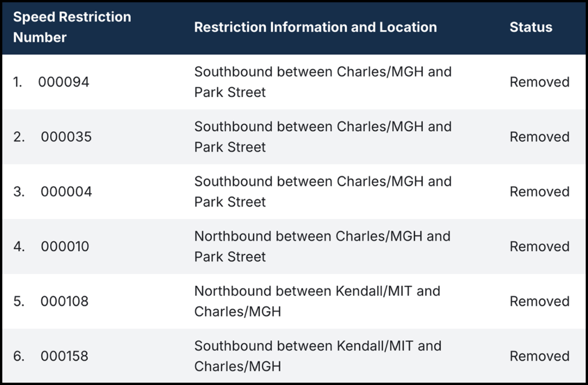Click the location text in row 1
Viewport: 588px width, 385px height.
click(322, 82)
